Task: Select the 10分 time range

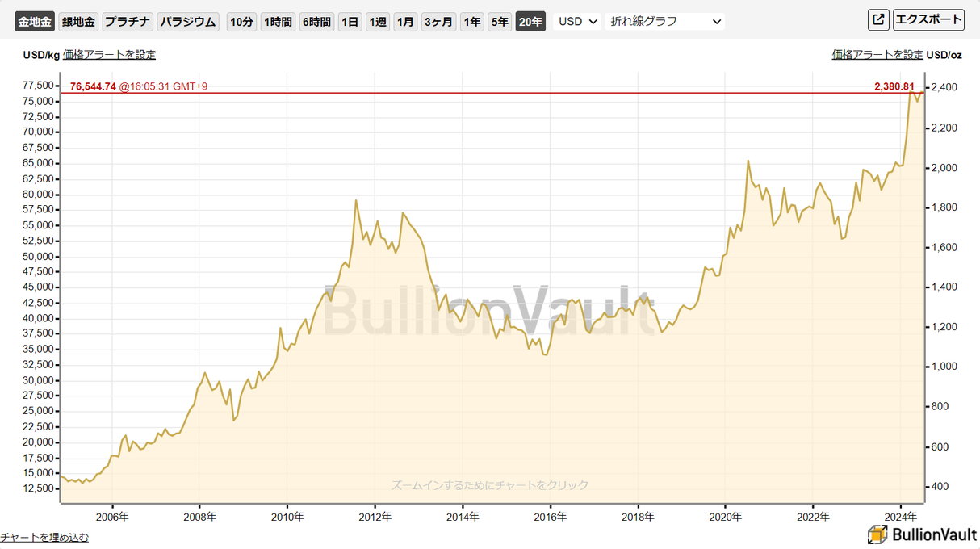Action: coord(241,22)
